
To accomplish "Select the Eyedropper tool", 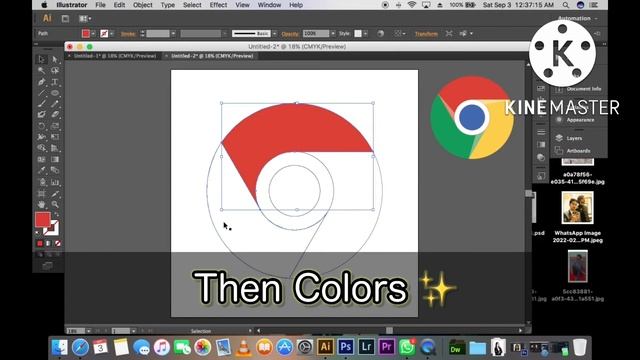I will pyautogui.click(x=42, y=170).
